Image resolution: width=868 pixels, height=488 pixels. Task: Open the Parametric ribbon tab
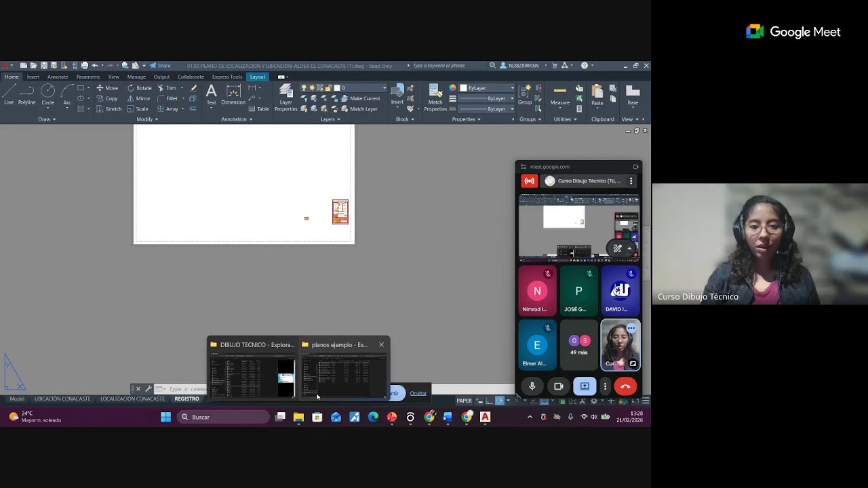point(88,77)
